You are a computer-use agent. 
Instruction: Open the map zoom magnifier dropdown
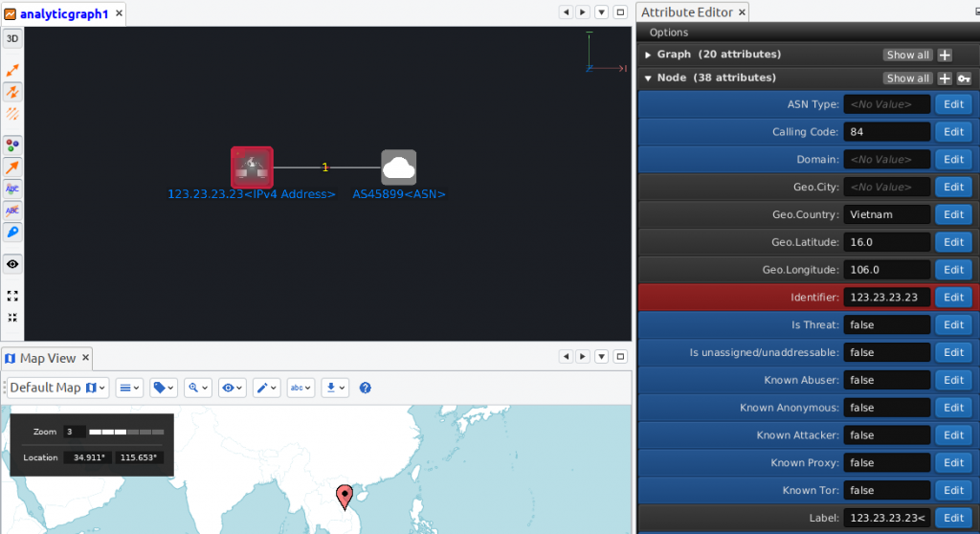pos(197,388)
